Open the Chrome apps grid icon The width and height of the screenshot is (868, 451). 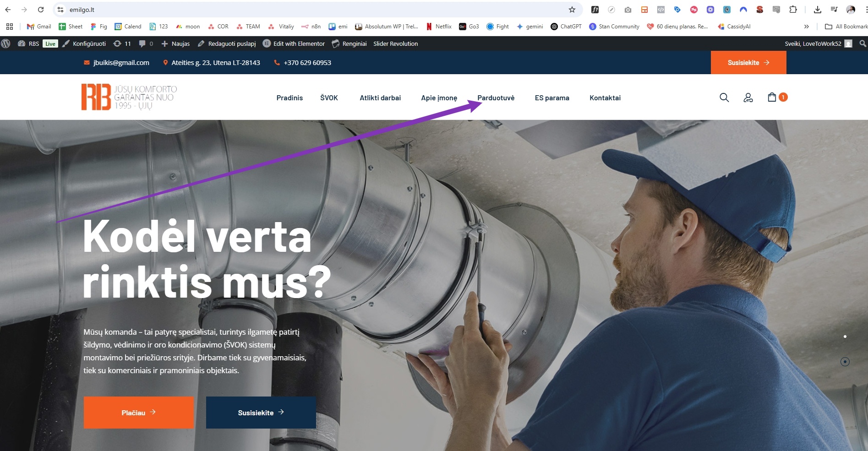click(10, 27)
